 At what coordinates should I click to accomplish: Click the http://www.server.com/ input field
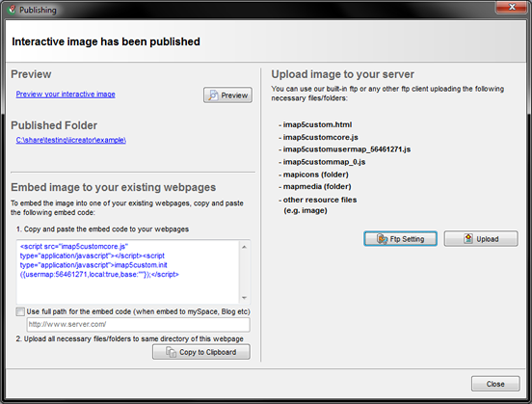tap(138, 325)
